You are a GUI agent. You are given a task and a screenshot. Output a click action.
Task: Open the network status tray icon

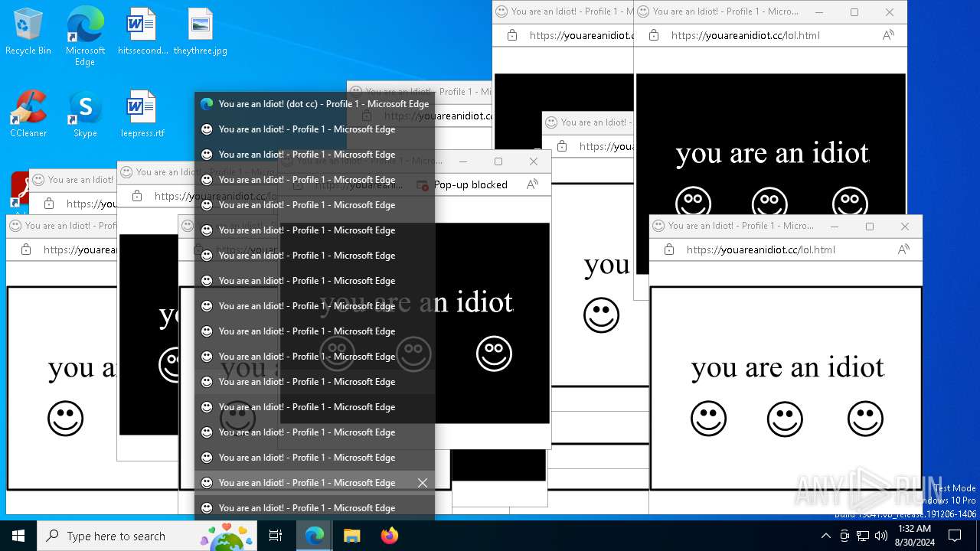(x=863, y=536)
